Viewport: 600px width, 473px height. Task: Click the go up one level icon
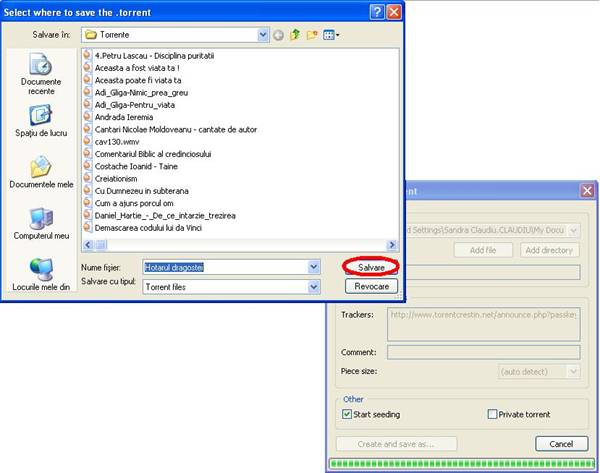(x=294, y=35)
